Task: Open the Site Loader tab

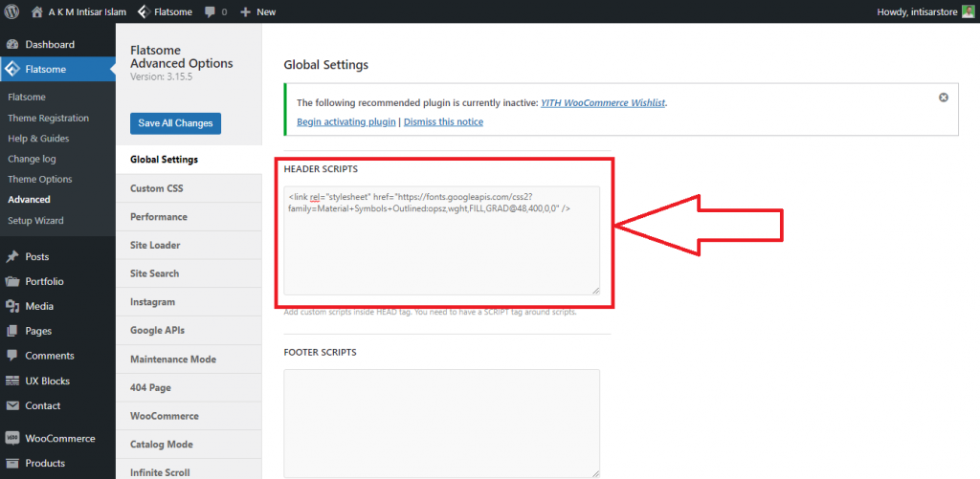Action: click(x=189, y=245)
